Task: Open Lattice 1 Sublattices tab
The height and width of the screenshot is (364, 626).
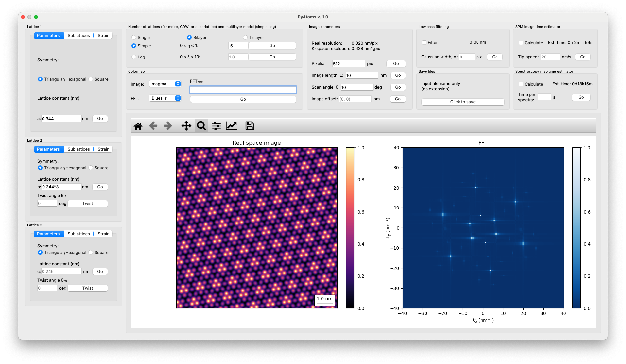Action: point(78,35)
